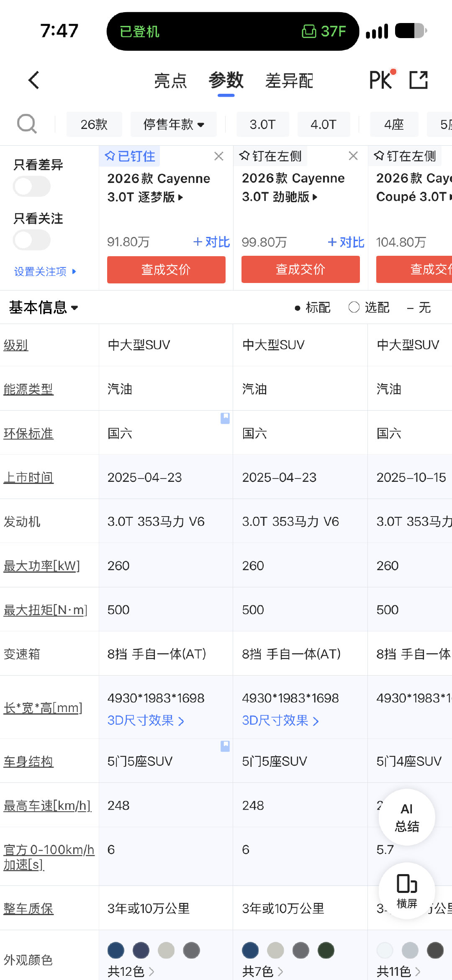Open 环保标准 parameter explanation
This screenshot has width=452, height=980.
[28, 433]
